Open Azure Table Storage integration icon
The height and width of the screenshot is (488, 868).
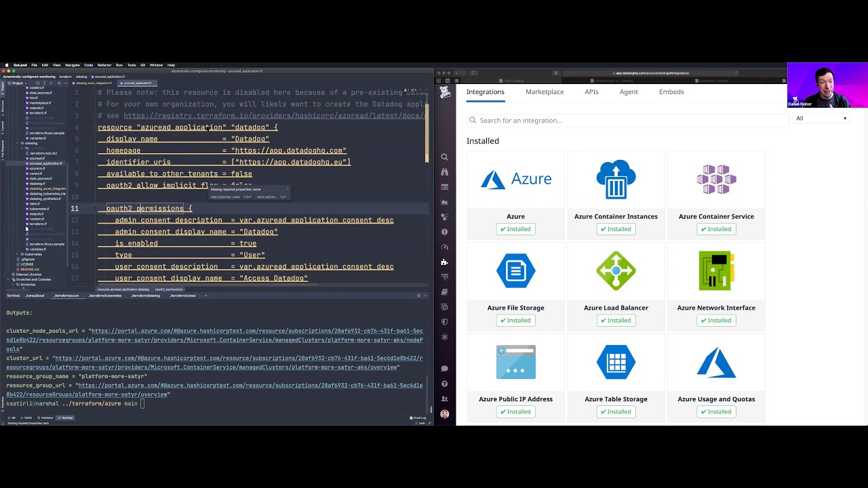pos(616,362)
